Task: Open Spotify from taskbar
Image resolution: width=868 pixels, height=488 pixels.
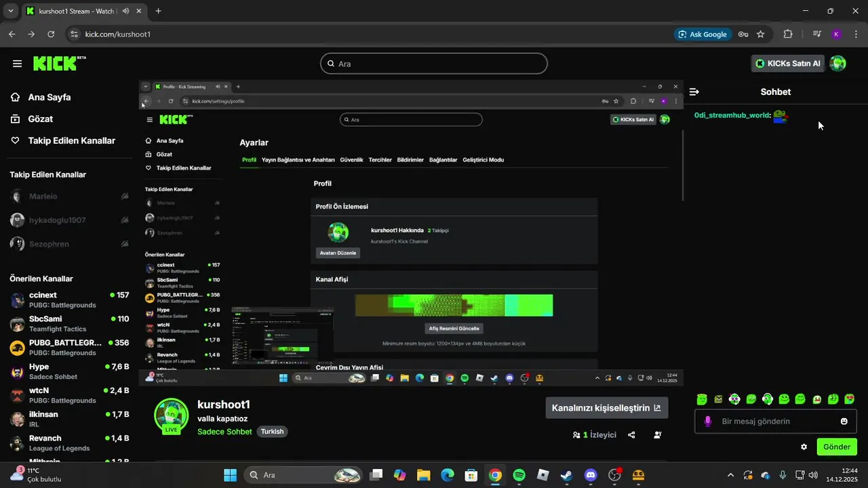Action: [x=519, y=475]
